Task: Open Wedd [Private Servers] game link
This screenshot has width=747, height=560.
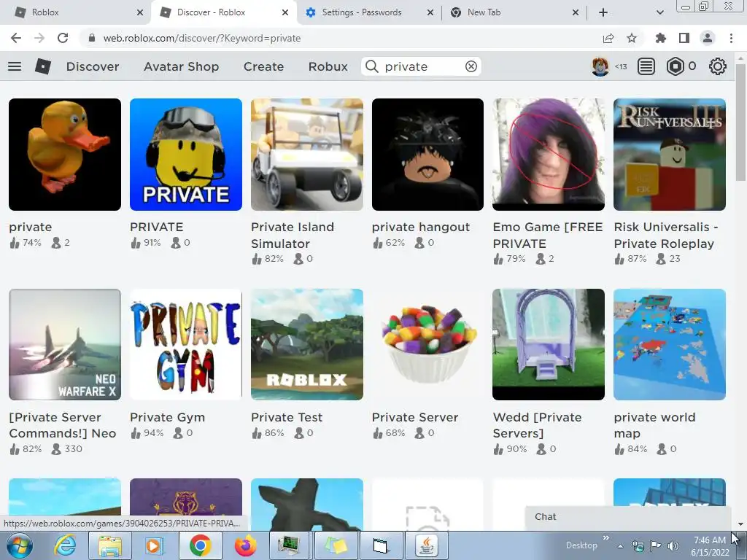Action: click(x=537, y=425)
